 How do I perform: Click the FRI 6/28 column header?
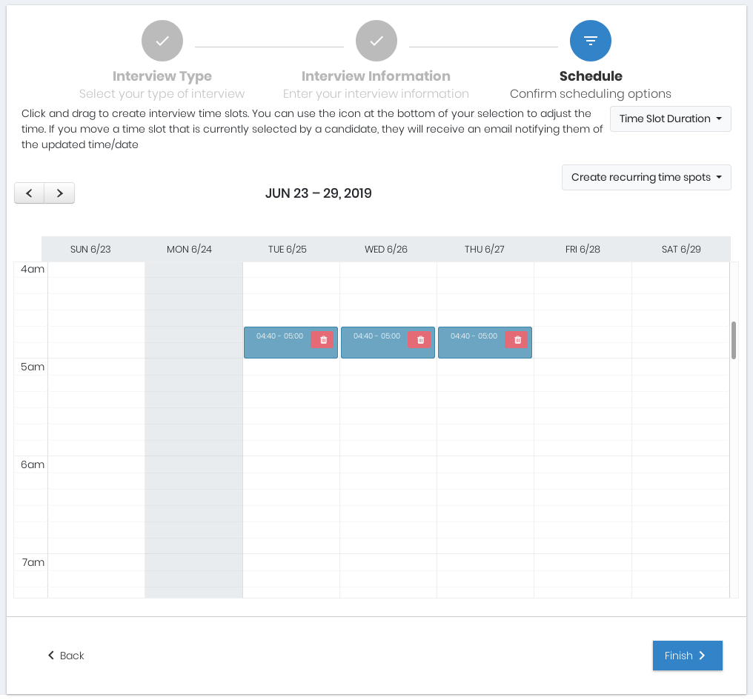(583, 250)
